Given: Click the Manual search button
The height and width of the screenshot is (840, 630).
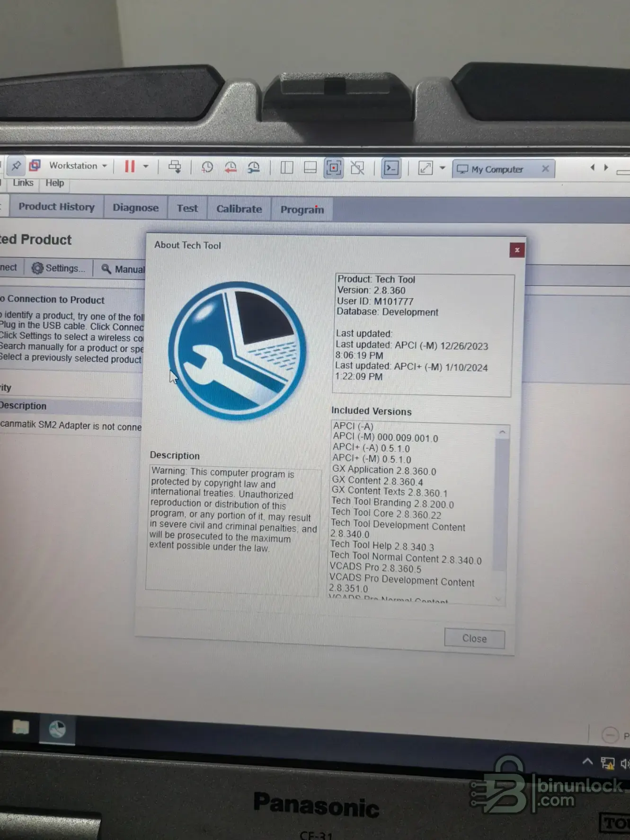Looking at the screenshot, I should coord(123,269).
